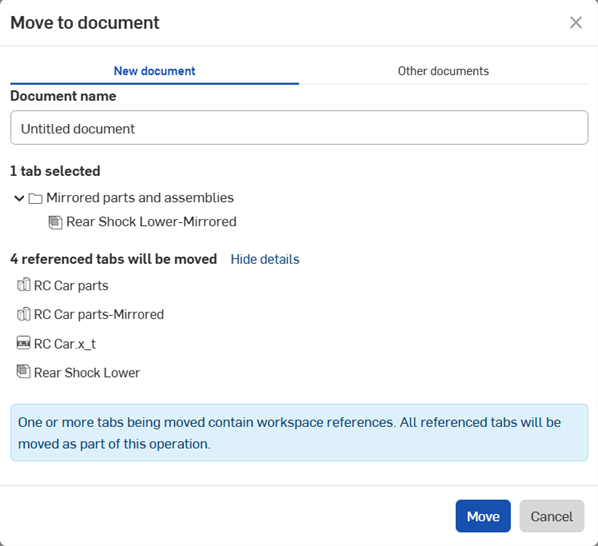
Task: Click the RC Car.x_t file icon
Action: 24,343
